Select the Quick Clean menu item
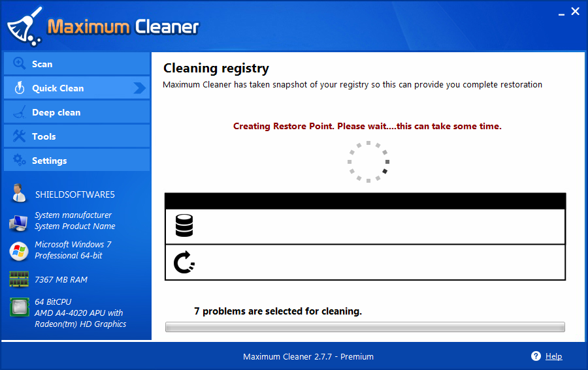The height and width of the screenshot is (370, 588). click(77, 87)
